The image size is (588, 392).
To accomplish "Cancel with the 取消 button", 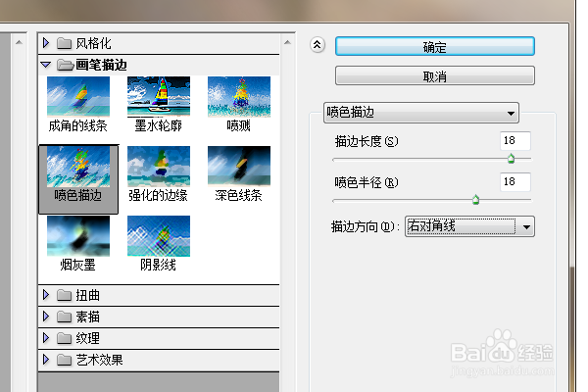I will pos(435,75).
